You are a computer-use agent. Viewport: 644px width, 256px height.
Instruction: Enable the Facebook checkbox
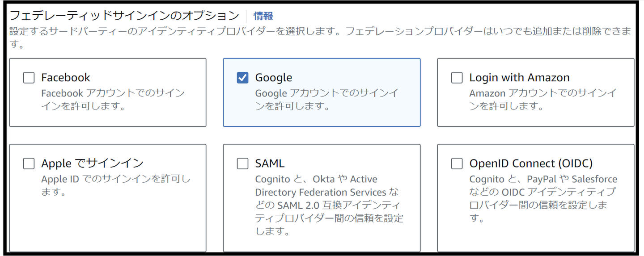coord(29,78)
